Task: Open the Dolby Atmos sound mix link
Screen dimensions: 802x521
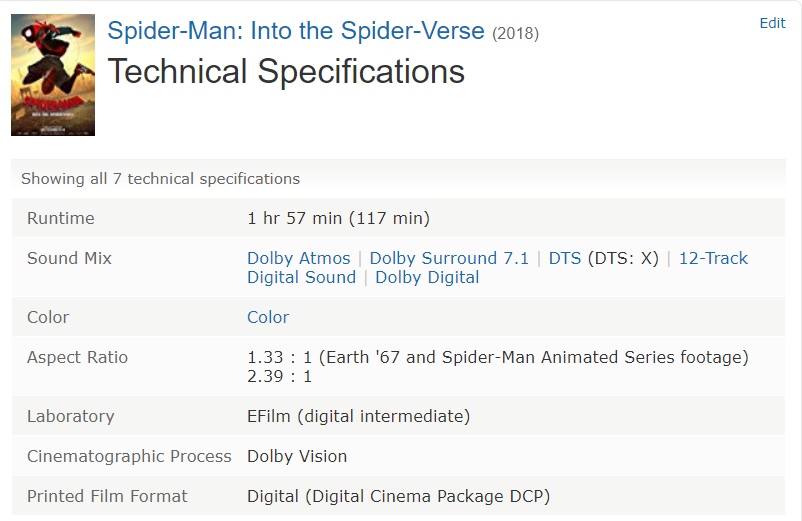Action: pyautogui.click(x=299, y=258)
